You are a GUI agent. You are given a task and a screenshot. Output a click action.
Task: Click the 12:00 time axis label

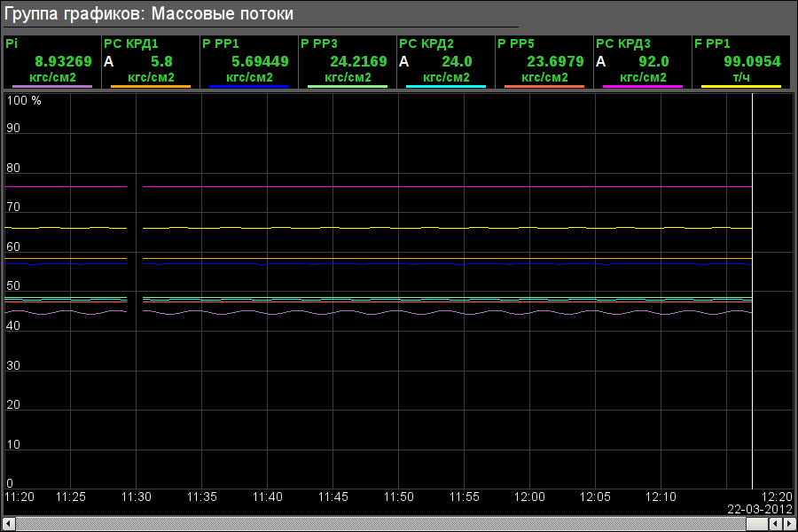click(x=530, y=497)
